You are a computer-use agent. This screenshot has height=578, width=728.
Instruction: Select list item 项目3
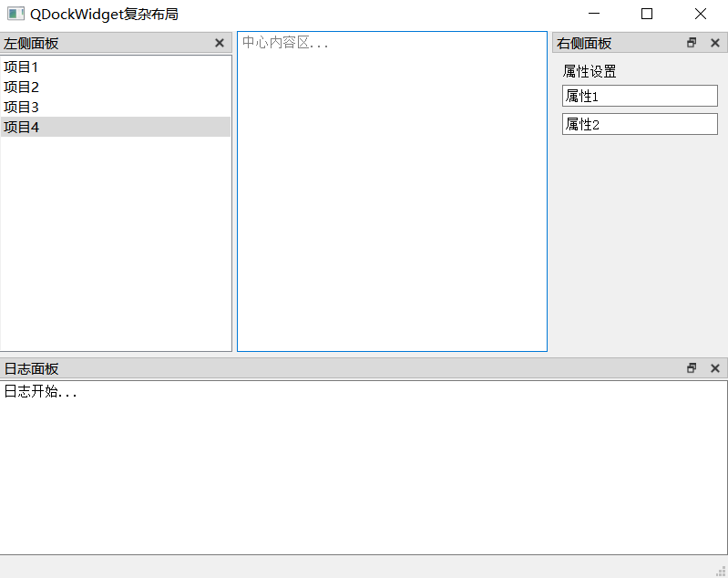pyautogui.click(x=116, y=107)
